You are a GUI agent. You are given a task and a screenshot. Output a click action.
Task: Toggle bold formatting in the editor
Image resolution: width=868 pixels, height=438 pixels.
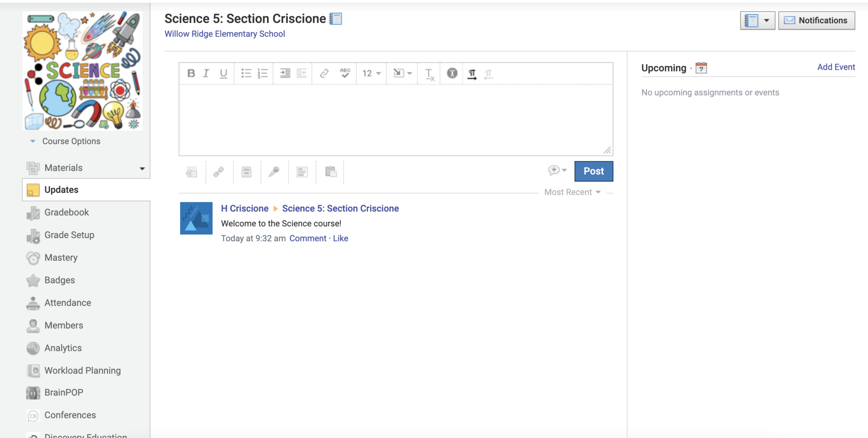point(191,73)
